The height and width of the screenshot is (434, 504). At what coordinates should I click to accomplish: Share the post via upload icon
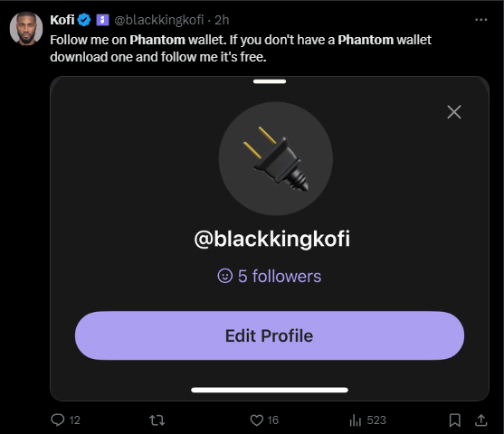coord(480,420)
